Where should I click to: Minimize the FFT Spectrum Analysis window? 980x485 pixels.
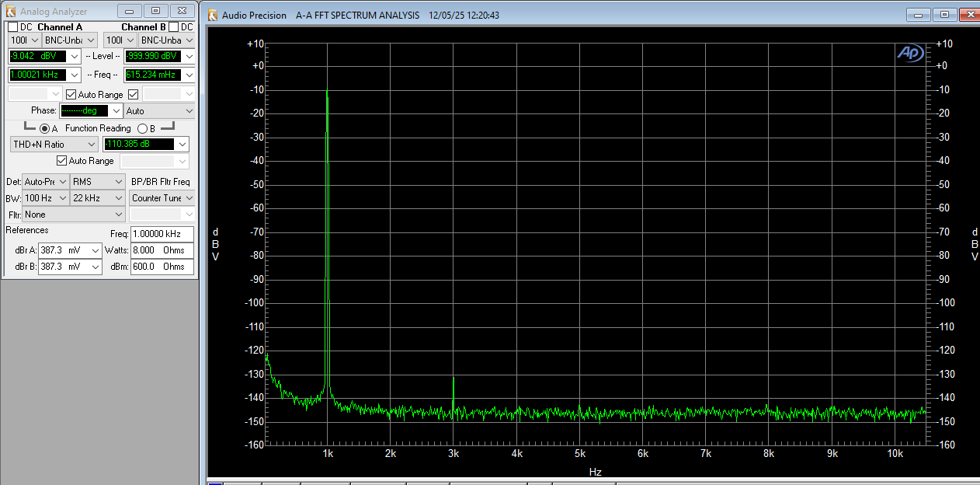click(919, 15)
